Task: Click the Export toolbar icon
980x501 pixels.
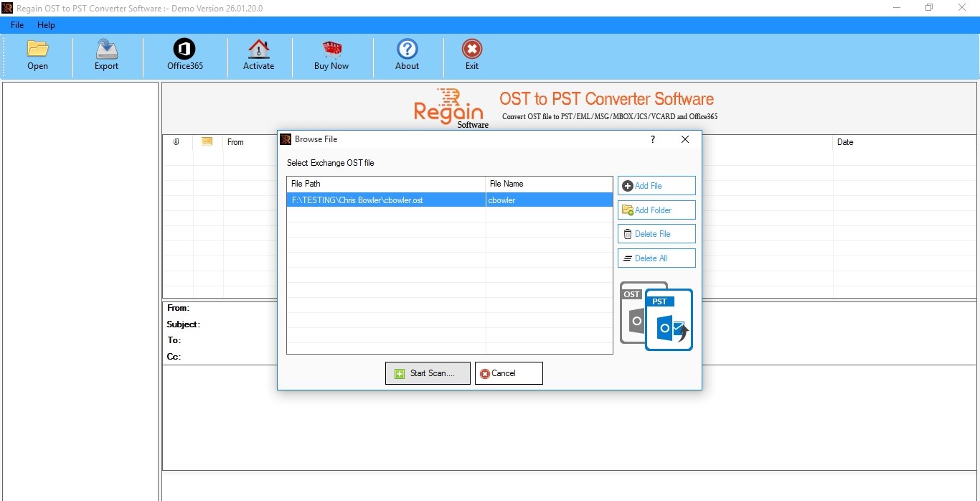Action: click(106, 55)
